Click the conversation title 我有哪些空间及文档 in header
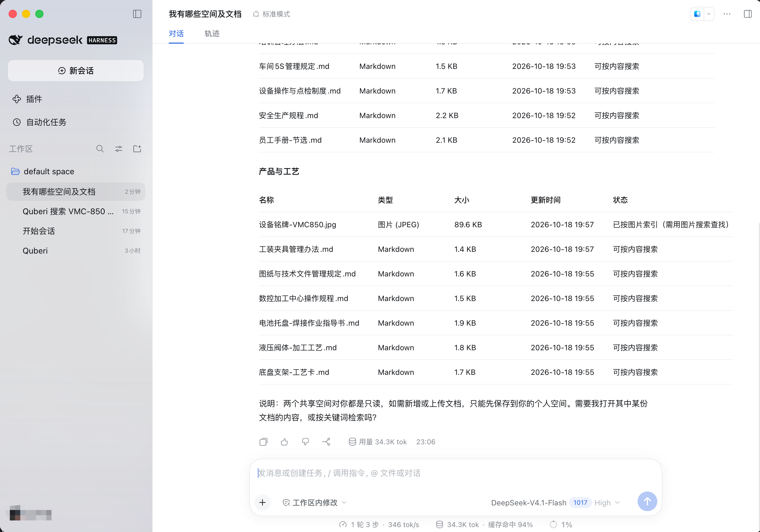 (x=205, y=14)
